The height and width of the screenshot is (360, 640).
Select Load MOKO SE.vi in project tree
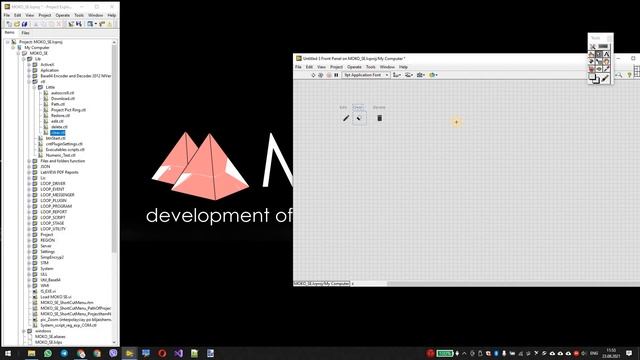(56, 297)
